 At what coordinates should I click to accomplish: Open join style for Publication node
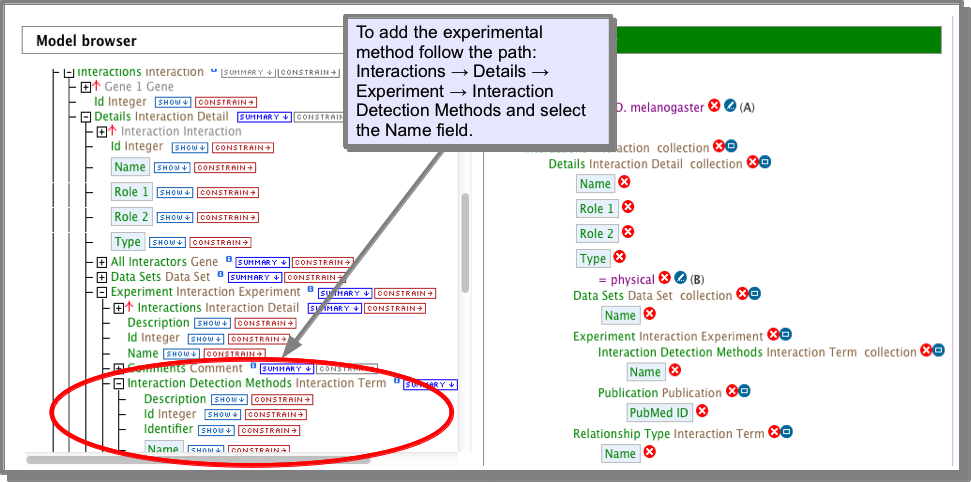[x=744, y=391]
